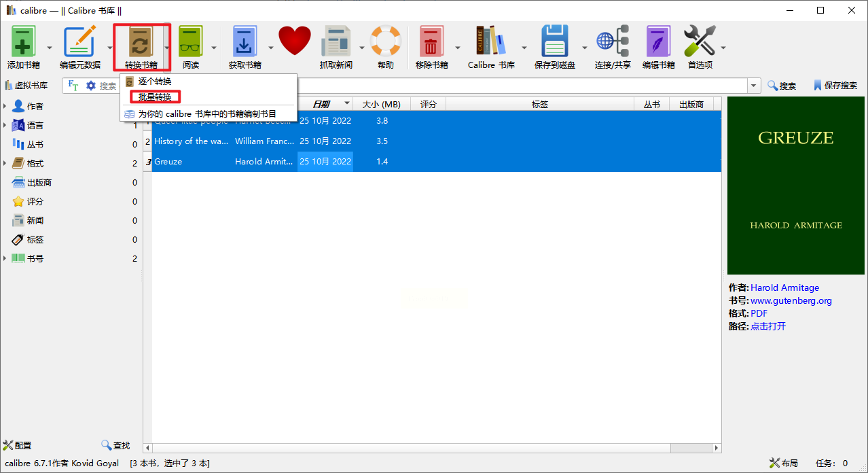Viewport: 868px width, 473px height.
Task: Click the 保存搜索 (Save search) button
Action: [835, 86]
